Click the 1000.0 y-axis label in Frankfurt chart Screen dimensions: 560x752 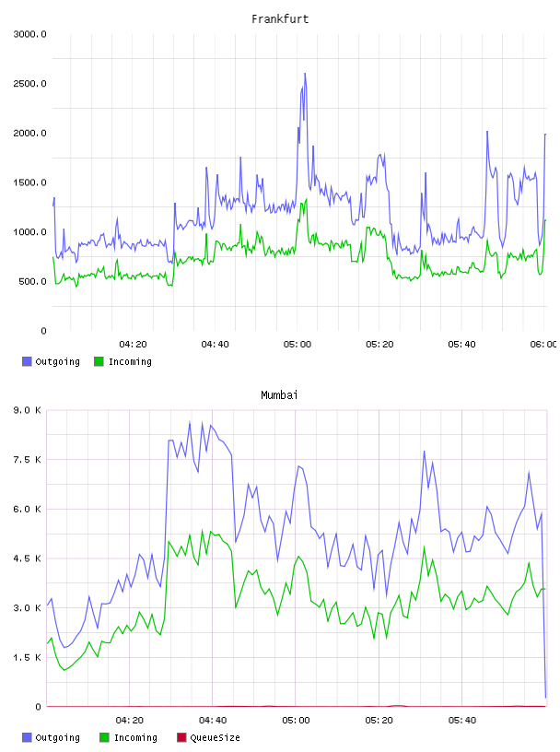pyautogui.click(x=29, y=231)
